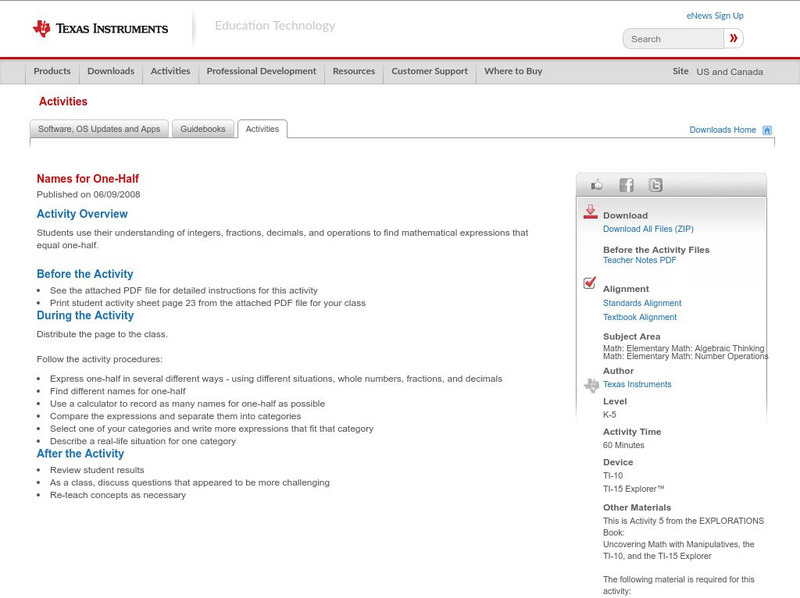This screenshot has width=800, height=598.
Task: Open the Professional Development menu
Action: 261,72
